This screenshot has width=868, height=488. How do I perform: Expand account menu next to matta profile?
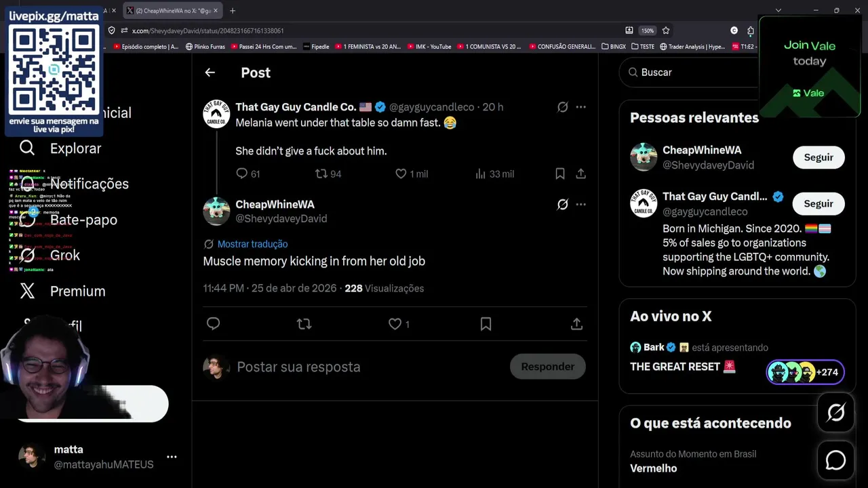click(x=172, y=457)
